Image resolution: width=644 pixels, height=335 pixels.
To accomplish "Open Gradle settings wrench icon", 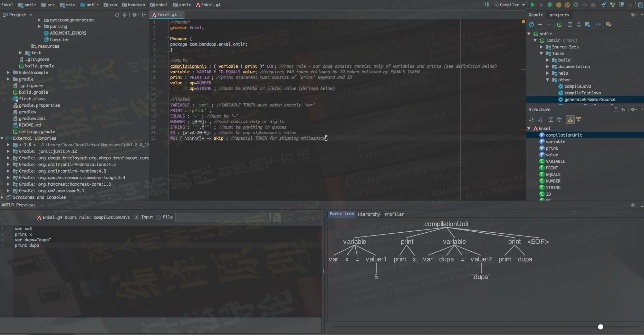I will click(x=609, y=25).
